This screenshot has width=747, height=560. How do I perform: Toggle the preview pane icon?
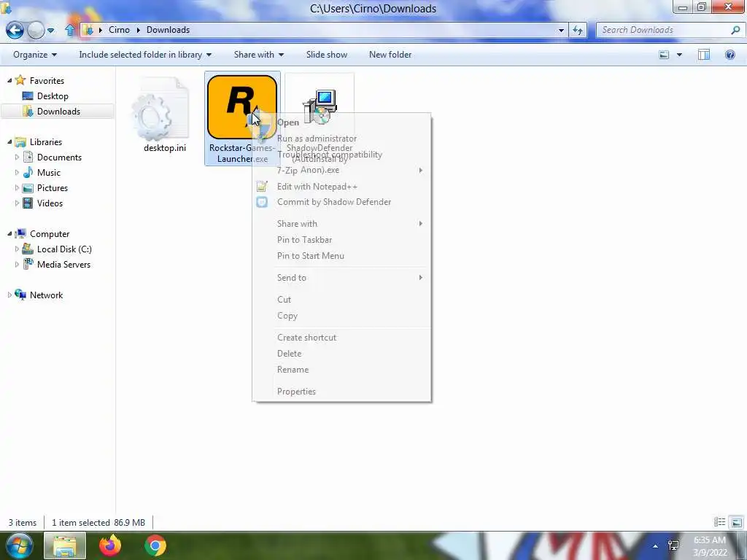coord(704,55)
